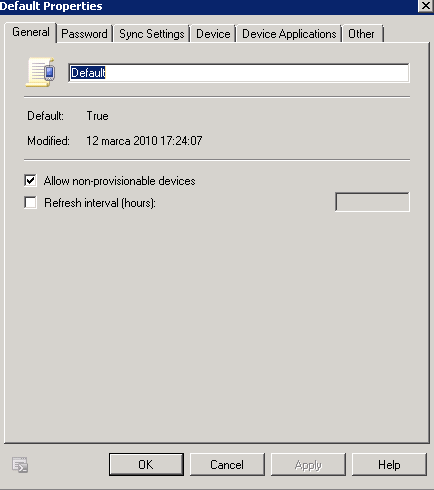434x490 pixels.
Task: Click the mobile policy scroll icon
Action: coord(40,72)
